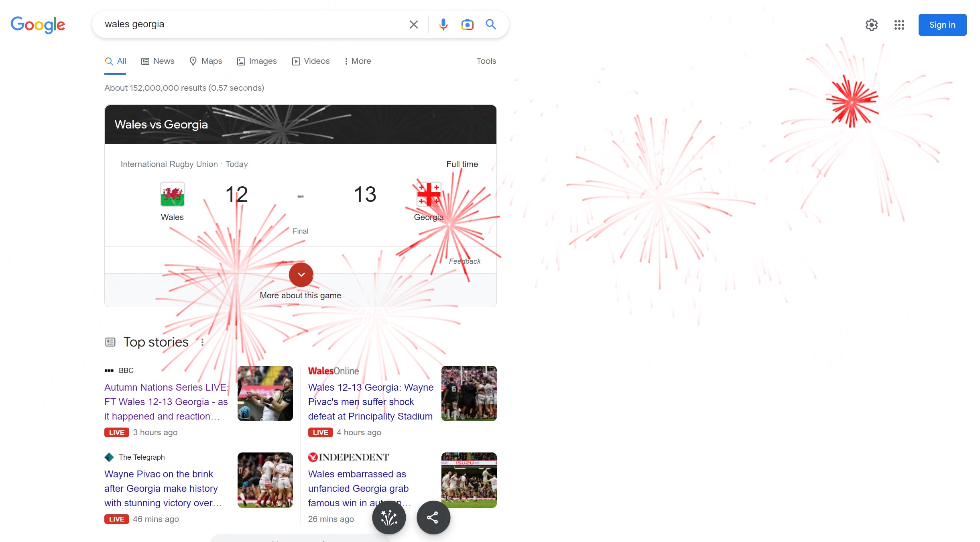Switch to the News tab
The width and height of the screenshot is (980, 542).
[158, 61]
